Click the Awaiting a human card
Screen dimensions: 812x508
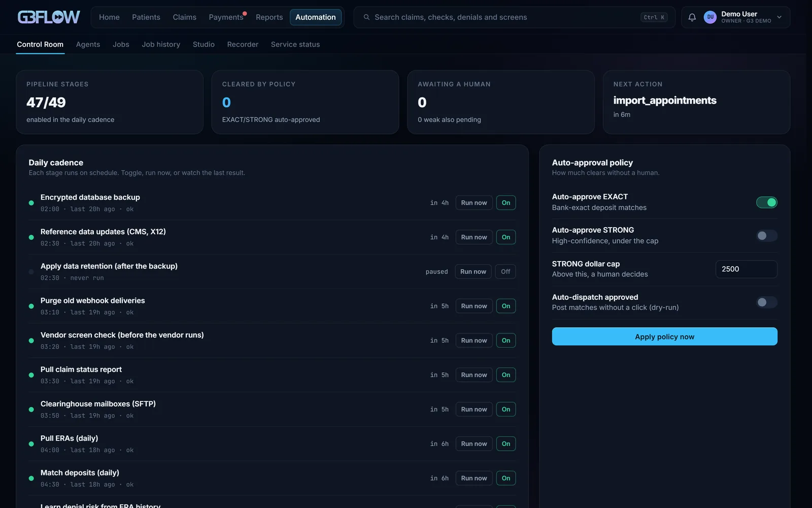[x=500, y=102]
